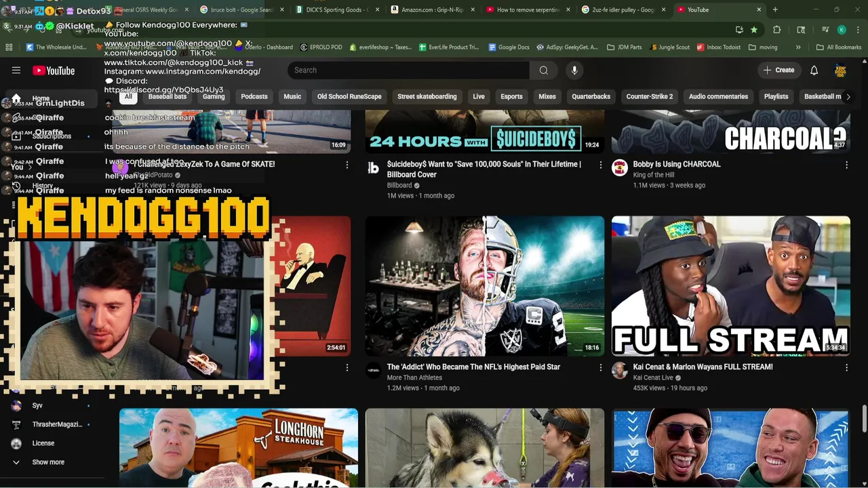
Task: Expand hidden bookmarks overflow chevron
Action: point(798,47)
